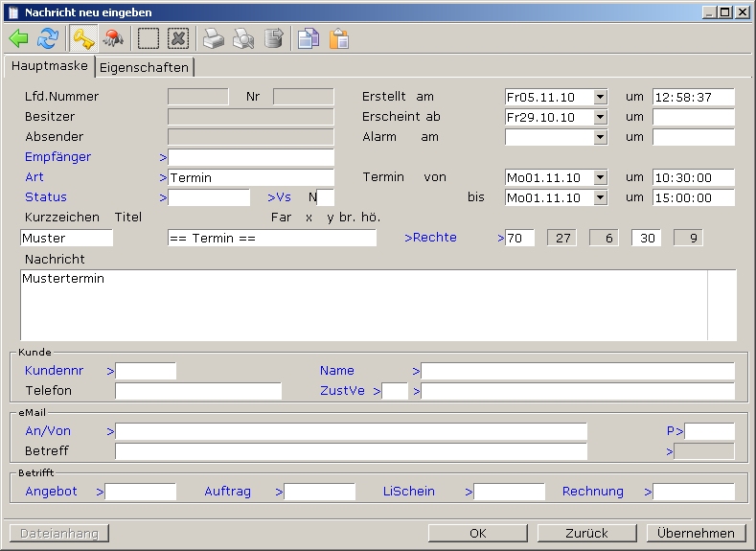
Task: Click the green back arrow icon
Action: [x=18, y=38]
